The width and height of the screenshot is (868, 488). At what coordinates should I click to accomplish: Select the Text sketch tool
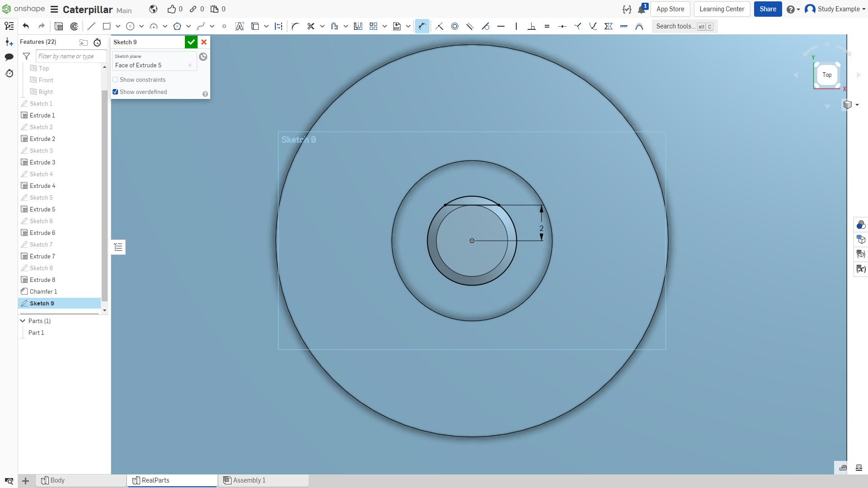coord(240,26)
